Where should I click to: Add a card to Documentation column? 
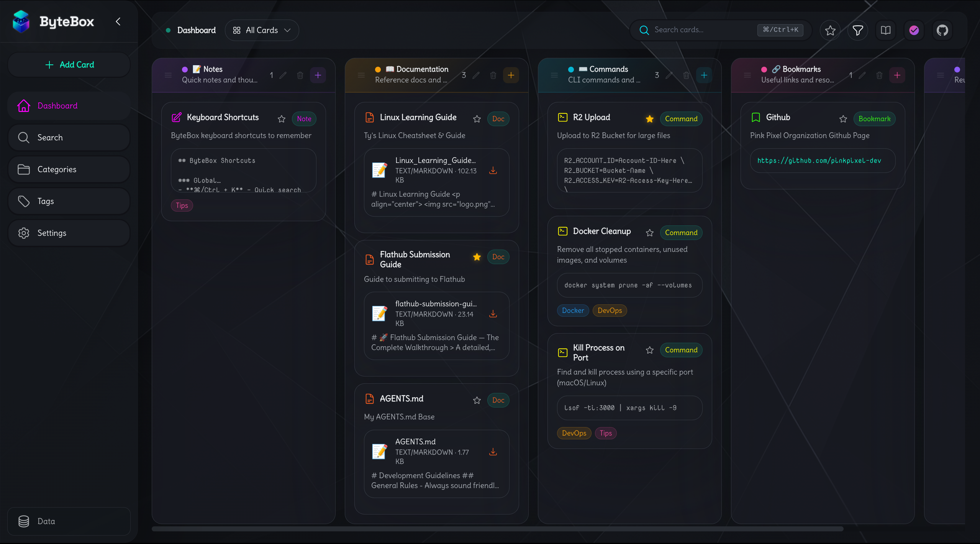point(511,75)
